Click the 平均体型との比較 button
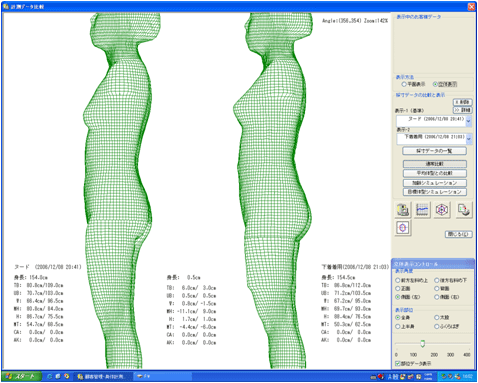The height and width of the screenshot is (383, 478). [x=435, y=173]
